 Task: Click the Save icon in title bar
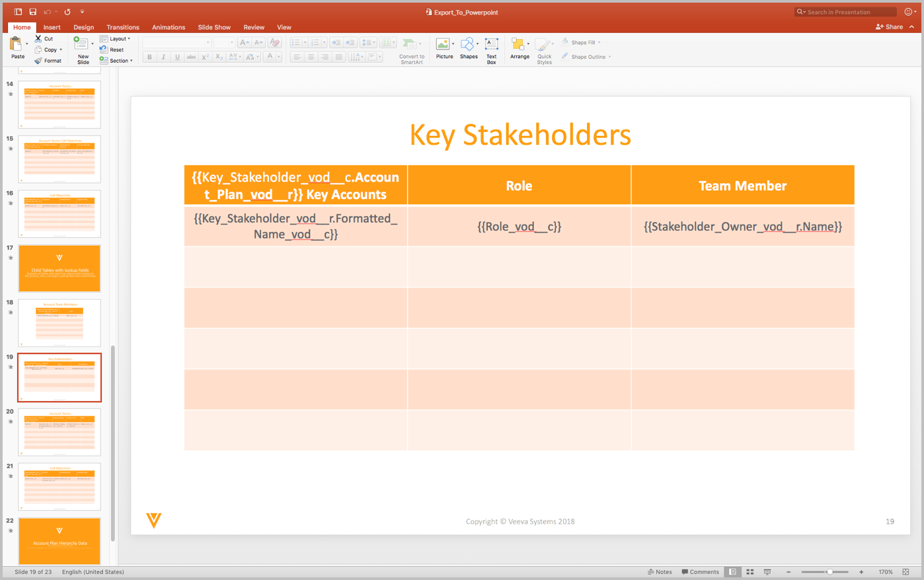(x=32, y=12)
